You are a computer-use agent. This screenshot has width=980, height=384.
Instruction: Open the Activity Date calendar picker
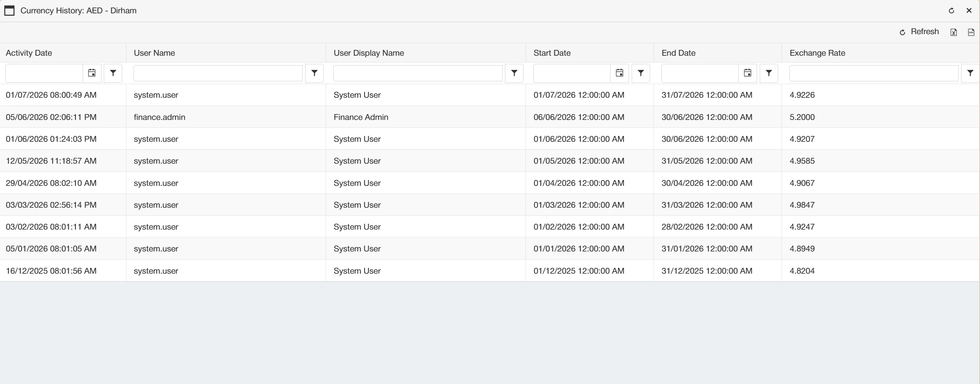tap(92, 73)
